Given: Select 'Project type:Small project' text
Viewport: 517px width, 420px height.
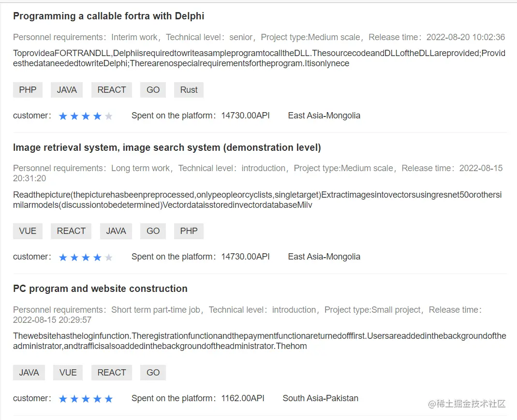Looking at the screenshot, I should [372, 310].
